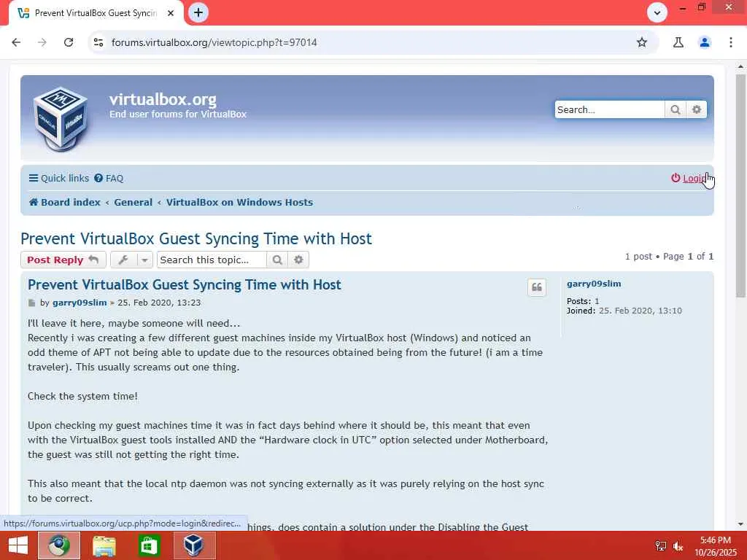Select the Prevent VirtualBox Guest Syncing tab

[96, 13]
